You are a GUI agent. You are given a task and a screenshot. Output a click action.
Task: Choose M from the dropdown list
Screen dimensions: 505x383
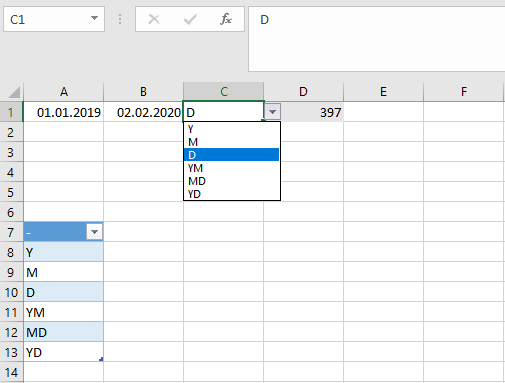(x=231, y=142)
